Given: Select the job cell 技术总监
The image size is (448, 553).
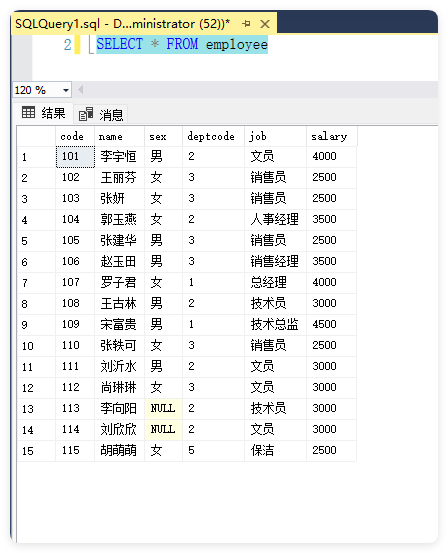Looking at the screenshot, I should pyautogui.click(x=275, y=324).
